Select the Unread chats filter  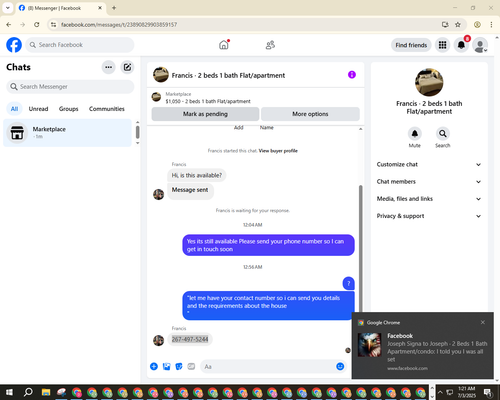[38, 109]
